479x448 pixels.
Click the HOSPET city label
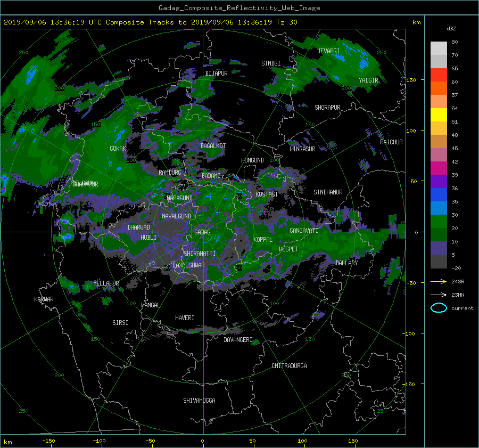tap(288, 249)
